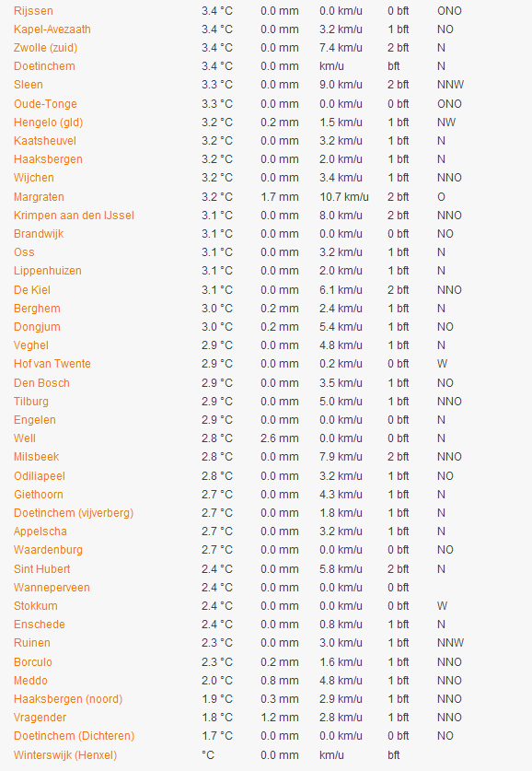This screenshot has height=771, width=532.
Task: Click the Oude-Tonge link
Action: coord(45,104)
